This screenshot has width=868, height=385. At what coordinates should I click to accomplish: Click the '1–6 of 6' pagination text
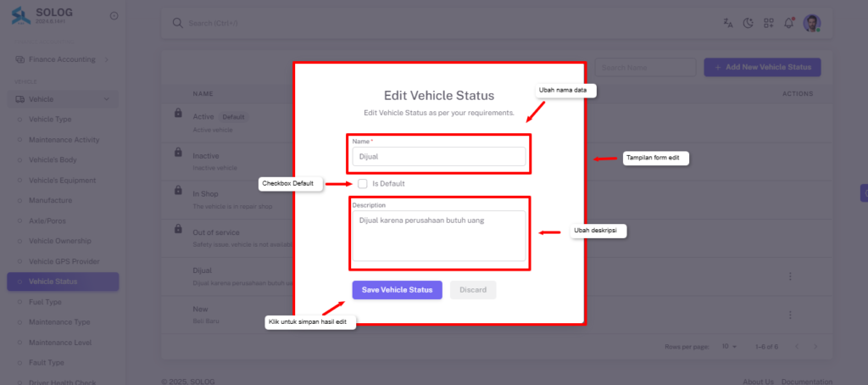(x=766, y=347)
